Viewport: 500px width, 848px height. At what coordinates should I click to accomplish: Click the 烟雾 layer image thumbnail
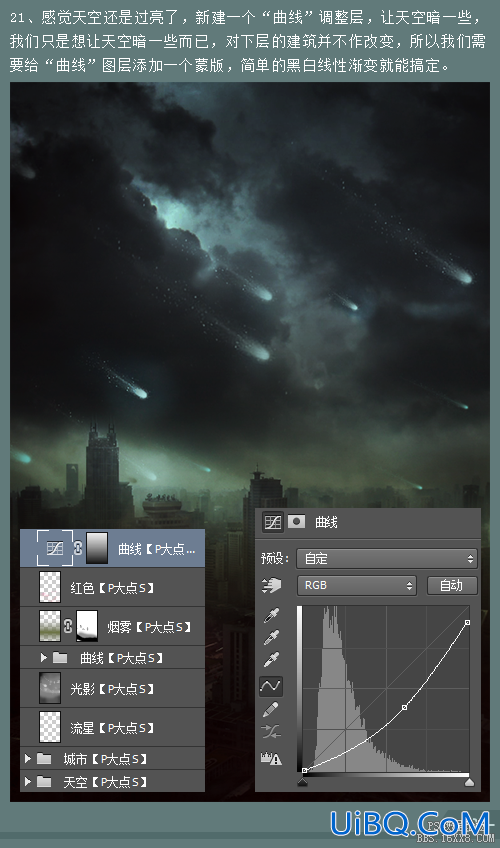pyautogui.click(x=50, y=626)
